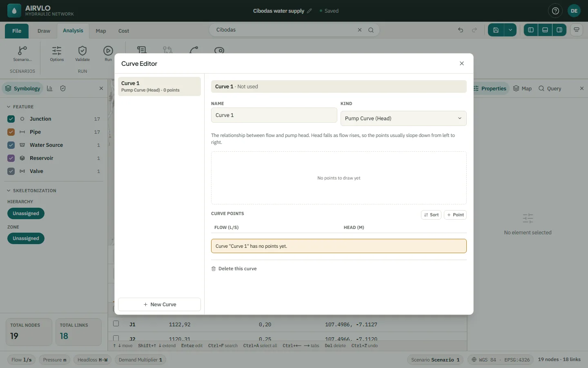This screenshot has height=368, width=588.
Task: Toggle the bottom panel layout
Action: (545, 30)
